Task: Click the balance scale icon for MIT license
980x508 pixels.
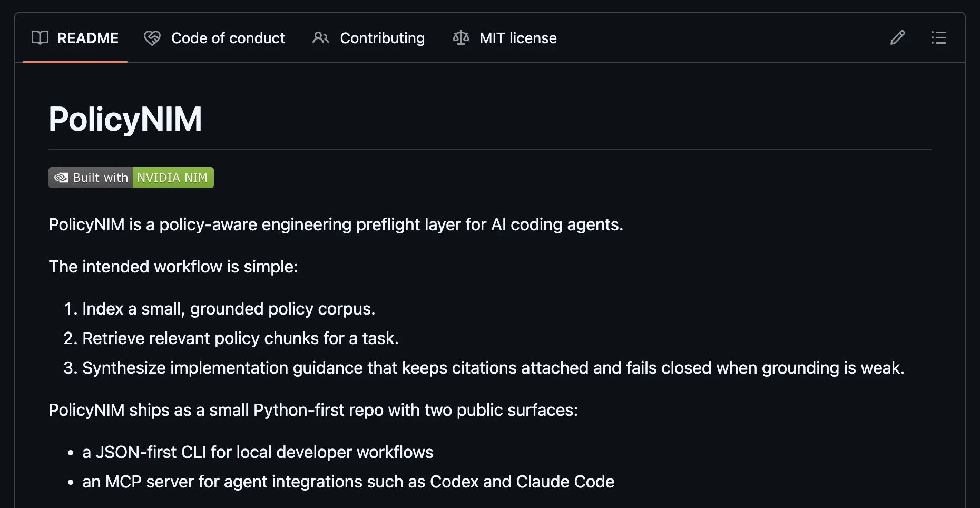Action: point(461,38)
